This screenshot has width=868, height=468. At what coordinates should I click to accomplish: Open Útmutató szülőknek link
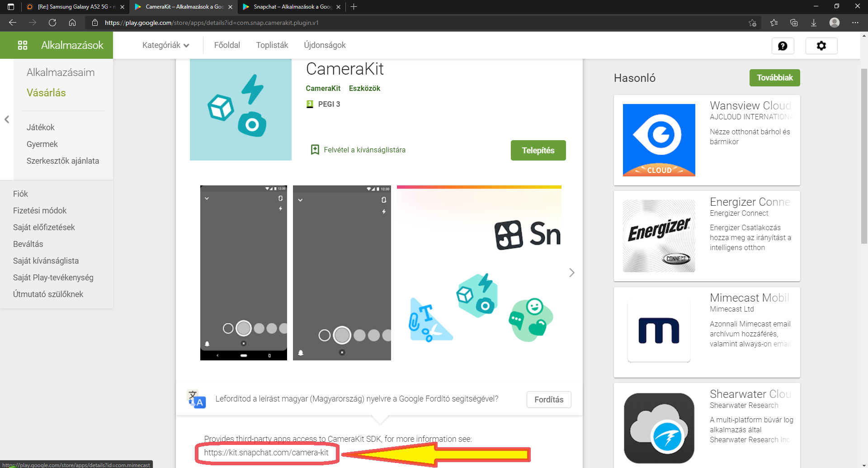coord(48,294)
